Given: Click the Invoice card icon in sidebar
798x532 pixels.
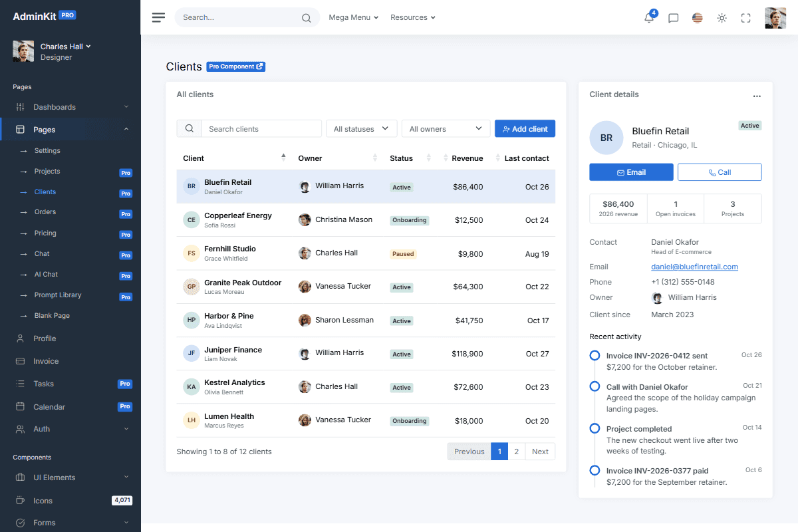Looking at the screenshot, I should [x=20, y=361].
